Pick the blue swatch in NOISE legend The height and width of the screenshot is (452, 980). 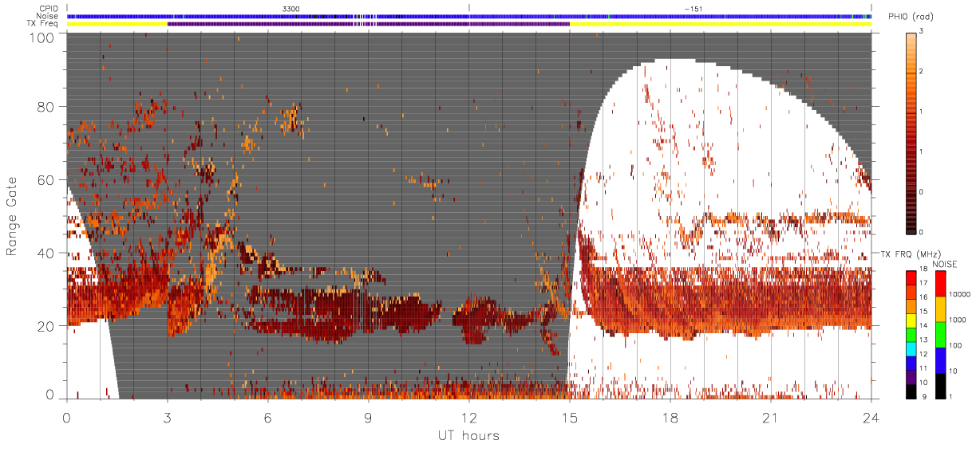(940, 360)
